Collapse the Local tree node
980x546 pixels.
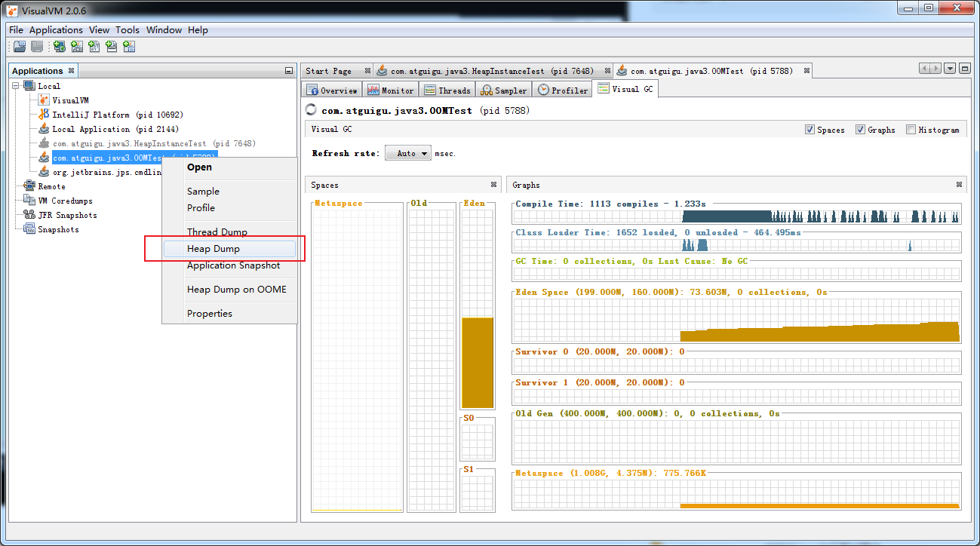tap(17, 86)
